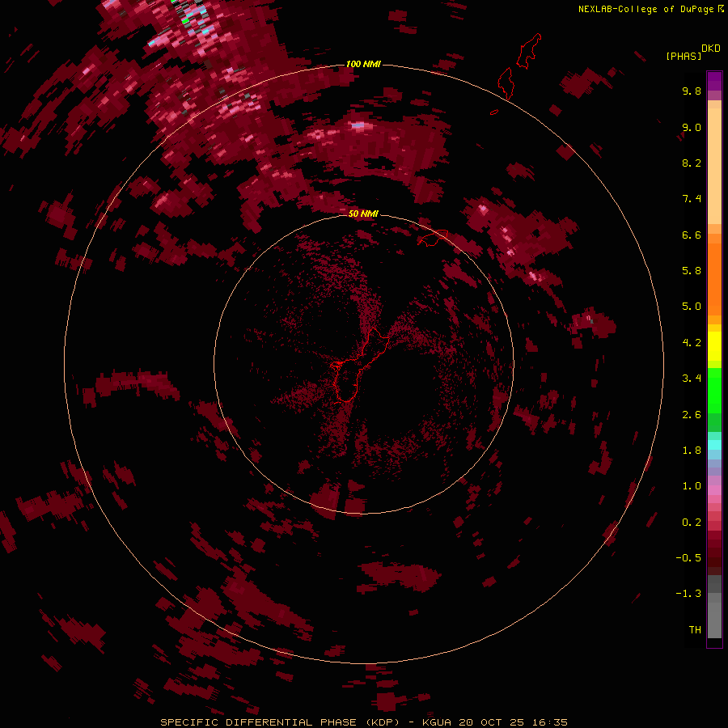Pick the yellow segment of the color bar
The image size is (728, 728).
[714, 346]
